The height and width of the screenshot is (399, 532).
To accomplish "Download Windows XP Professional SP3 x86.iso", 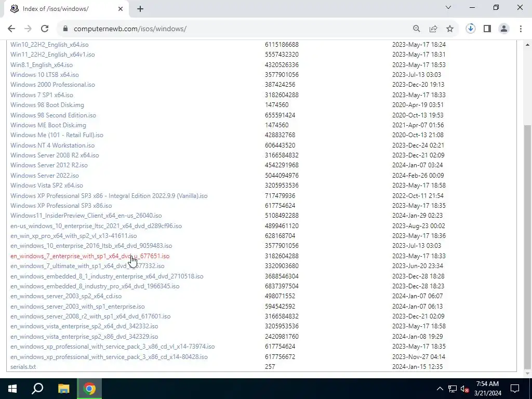I will point(61,206).
